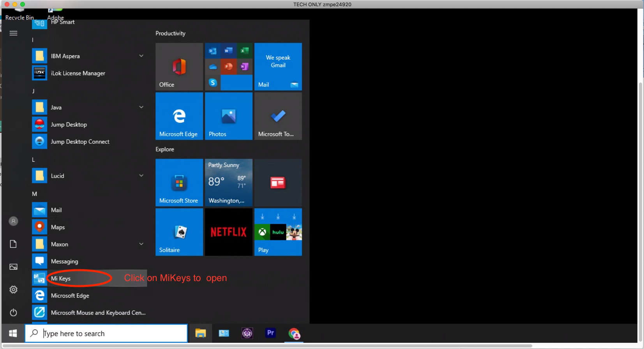This screenshot has width=644, height=349.
Task: Open Pictures from Start sidebar
Action: (x=13, y=267)
